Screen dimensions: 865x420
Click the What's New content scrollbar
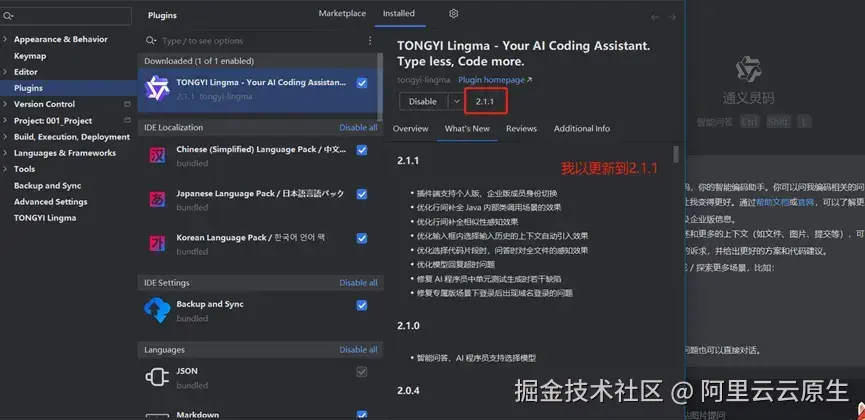(676, 154)
